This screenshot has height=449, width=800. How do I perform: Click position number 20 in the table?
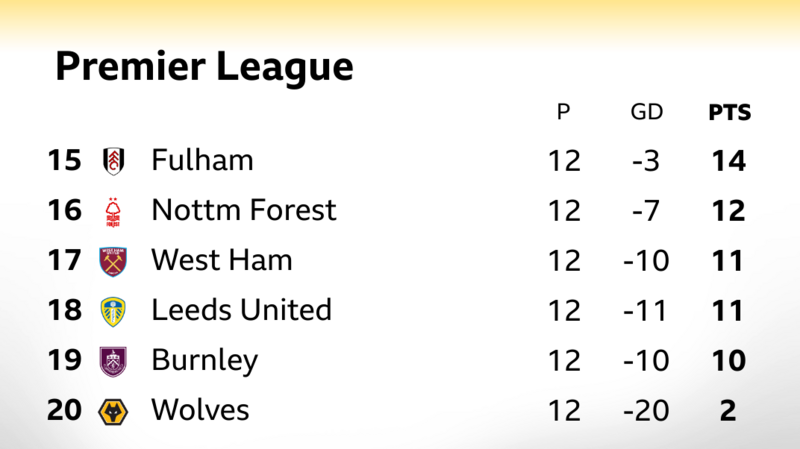(64, 410)
